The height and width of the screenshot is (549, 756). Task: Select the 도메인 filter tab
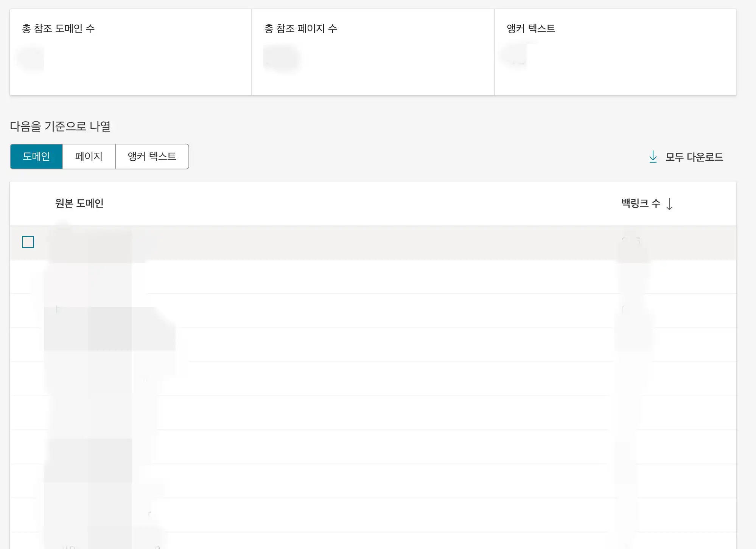pos(36,157)
